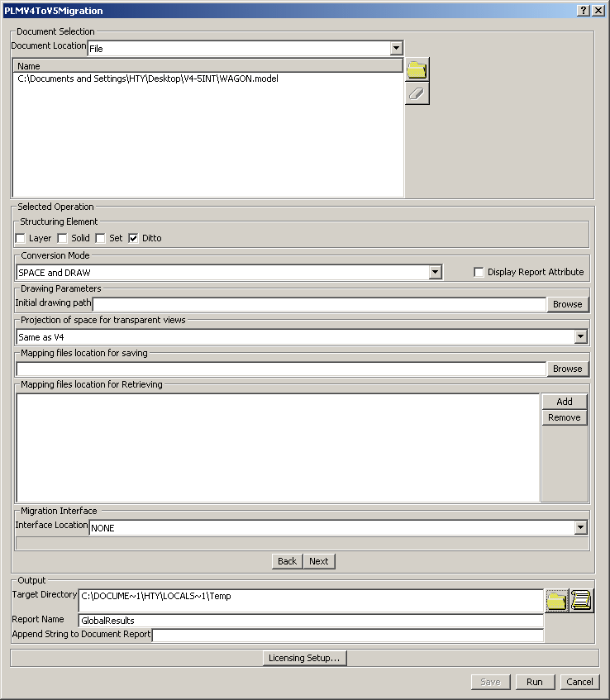Click the eraser icon to clear documents
This screenshot has height=700, width=610.
(417, 93)
